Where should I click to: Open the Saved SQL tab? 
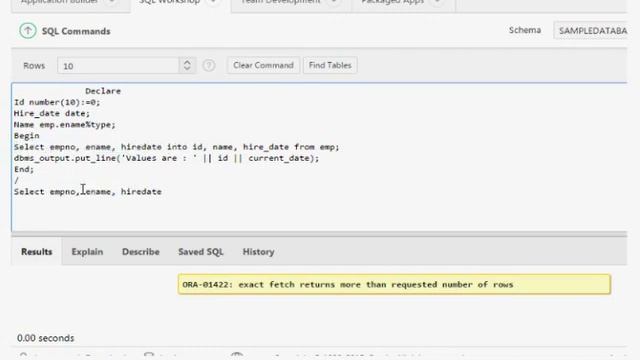coord(201,252)
